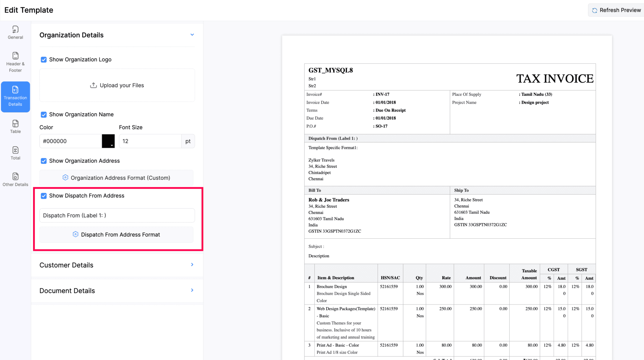Click the Dispatch From label input field
This screenshot has height=360, width=644.
[117, 215]
